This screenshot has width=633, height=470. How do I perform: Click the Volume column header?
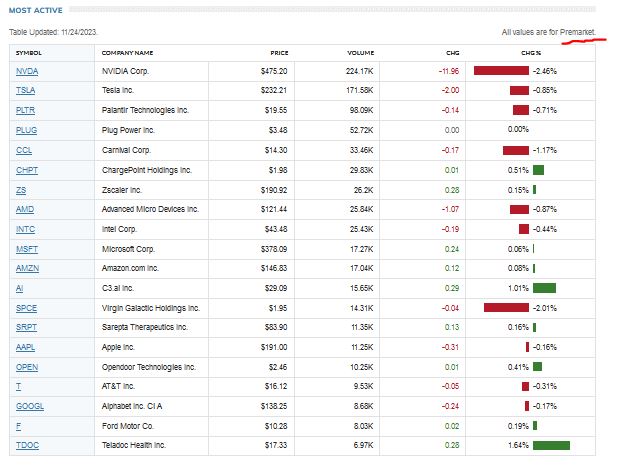[x=360, y=52]
